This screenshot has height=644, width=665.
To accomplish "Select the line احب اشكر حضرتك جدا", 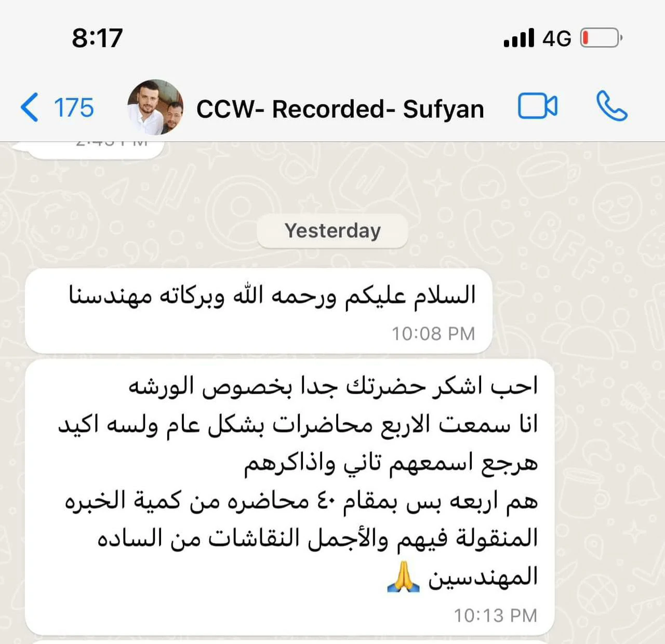I will pyautogui.click(x=333, y=386).
